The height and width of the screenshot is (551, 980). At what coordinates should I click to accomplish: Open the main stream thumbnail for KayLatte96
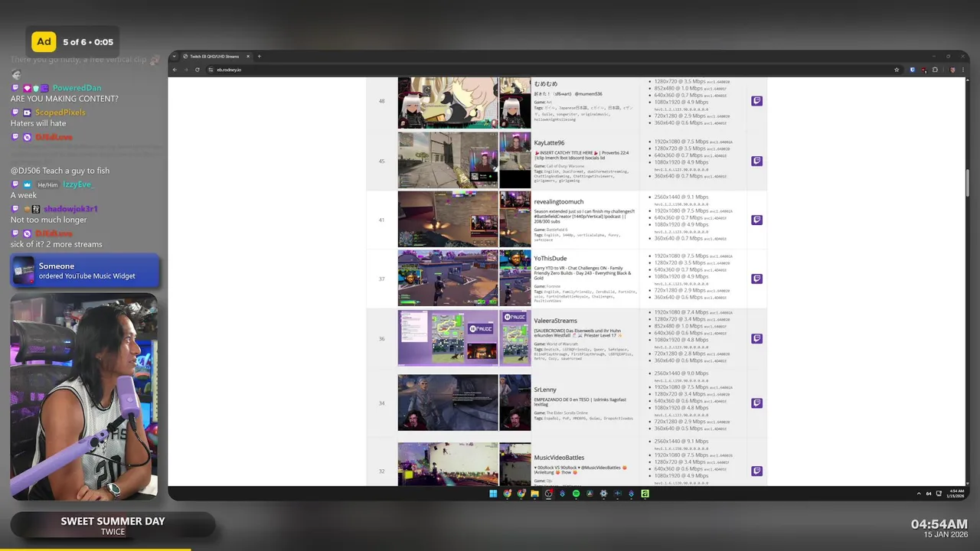(x=448, y=160)
